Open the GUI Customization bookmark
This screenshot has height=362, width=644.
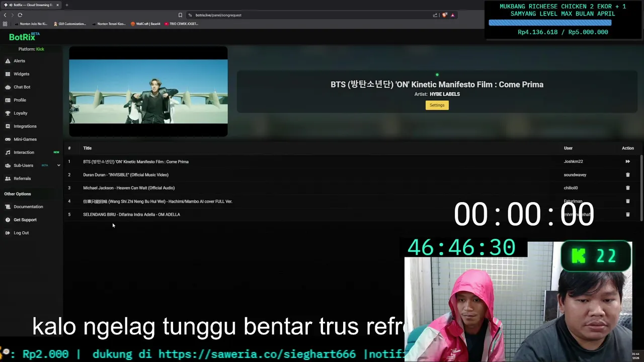pyautogui.click(x=69, y=24)
